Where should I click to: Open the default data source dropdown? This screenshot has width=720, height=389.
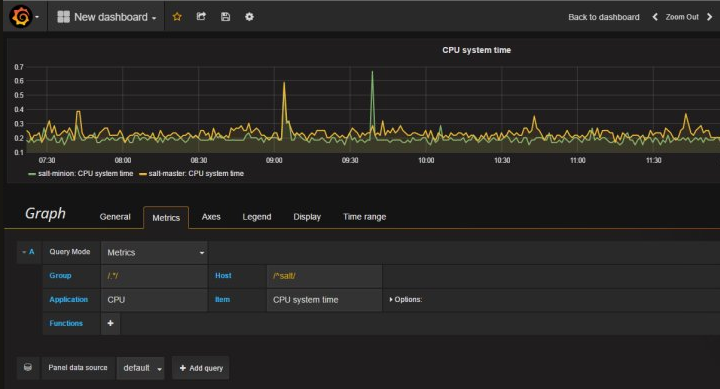[141, 368]
